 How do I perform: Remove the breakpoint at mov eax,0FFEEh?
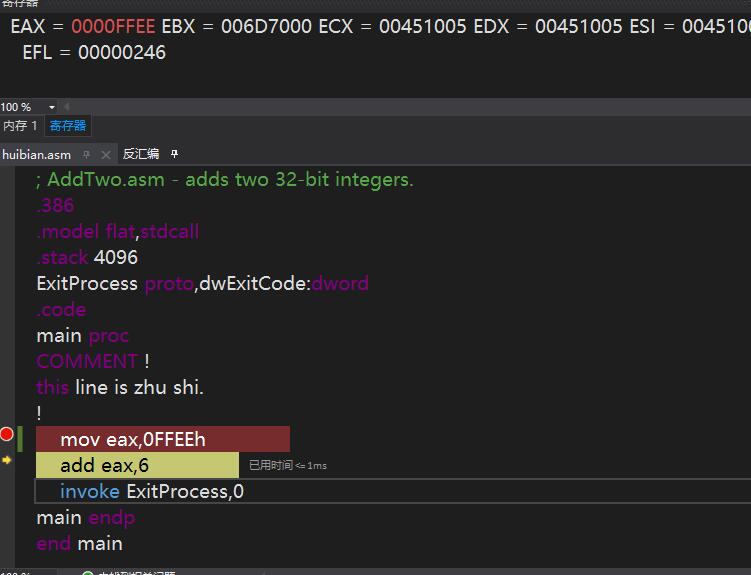7,434
